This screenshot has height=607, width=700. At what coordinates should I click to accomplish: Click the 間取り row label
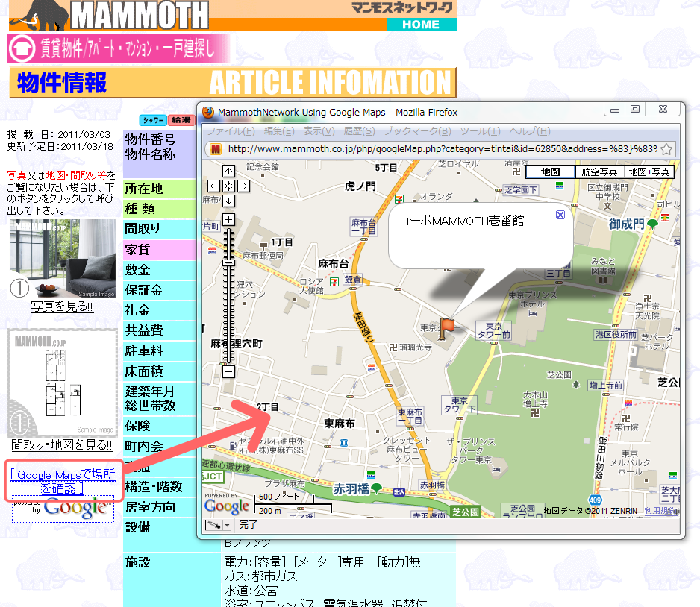coord(160,229)
